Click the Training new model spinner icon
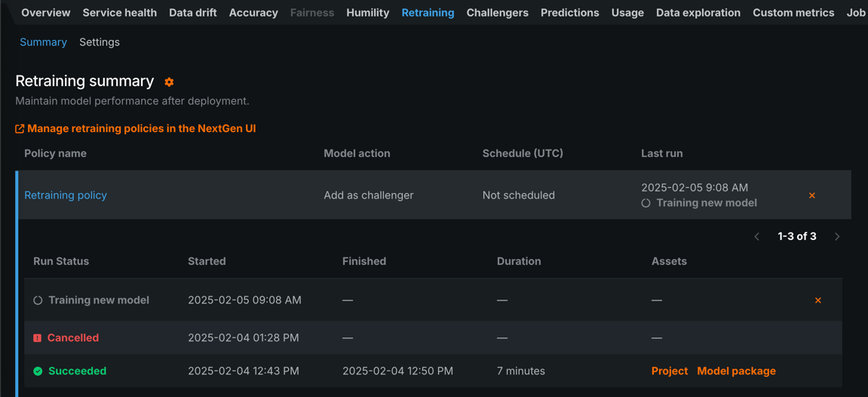 coord(38,300)
